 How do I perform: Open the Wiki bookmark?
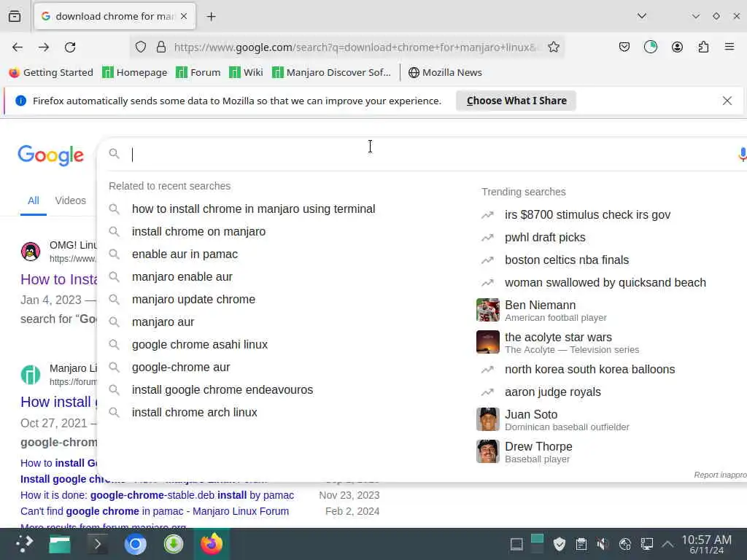[246, 72]
